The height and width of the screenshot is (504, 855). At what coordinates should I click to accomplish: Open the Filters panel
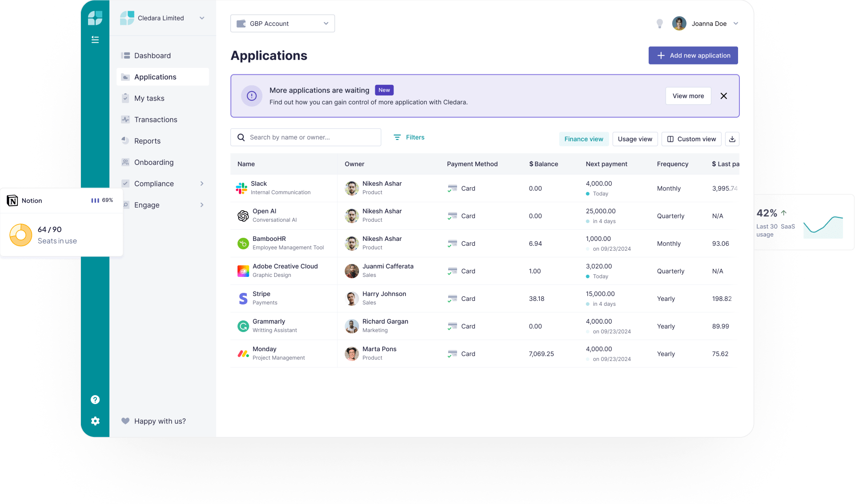409,137
